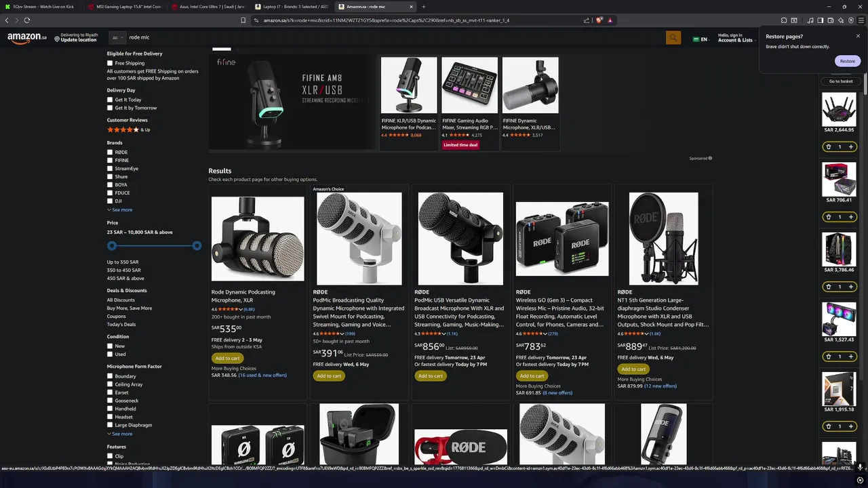868x488 pixels.
Task: Toggle the browser sidebar panel icon
Action: [821, 20]
